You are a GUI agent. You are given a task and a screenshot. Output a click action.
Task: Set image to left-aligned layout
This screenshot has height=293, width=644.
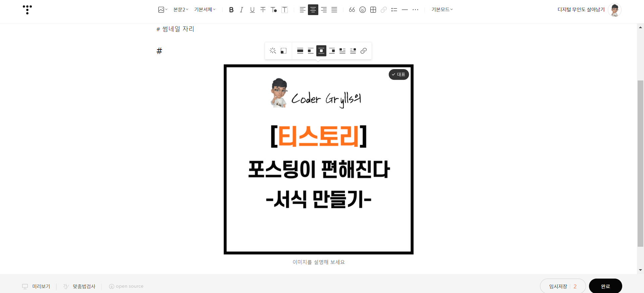(311, 51)
